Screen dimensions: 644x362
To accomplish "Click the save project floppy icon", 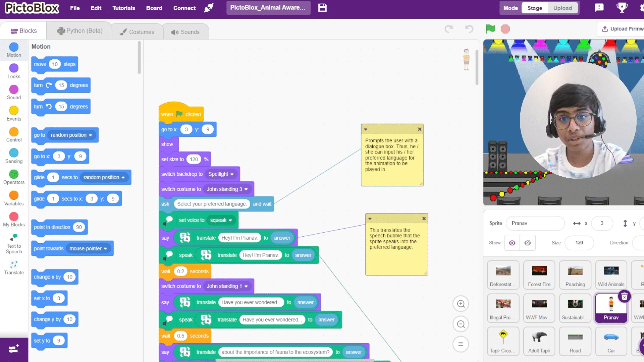I will pos(322,8).
